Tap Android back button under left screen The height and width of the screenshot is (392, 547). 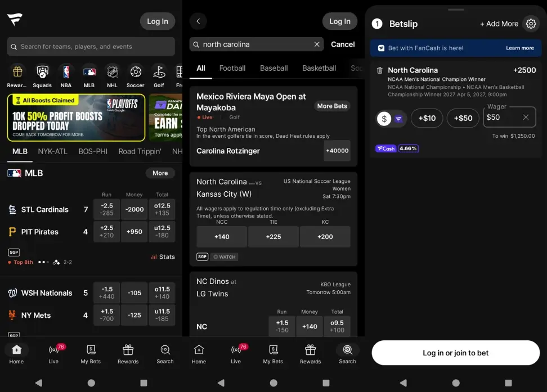(x=39, y=383)
